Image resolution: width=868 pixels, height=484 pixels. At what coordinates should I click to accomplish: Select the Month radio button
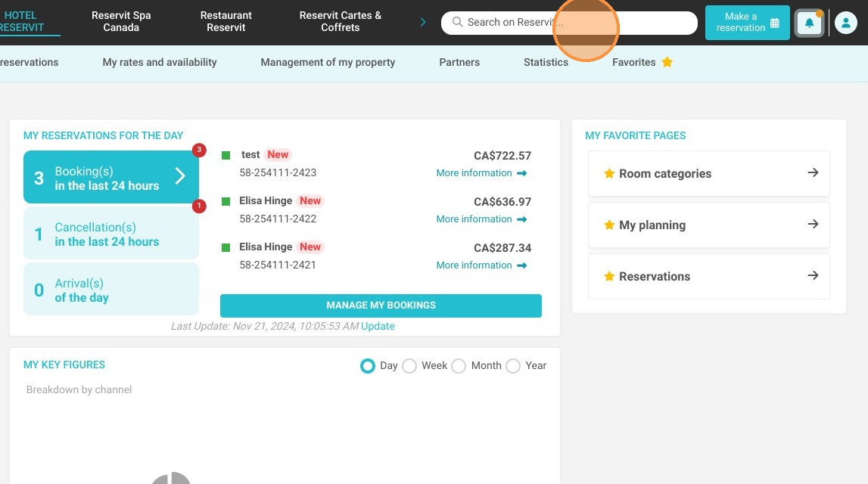[x=459, y=365]
